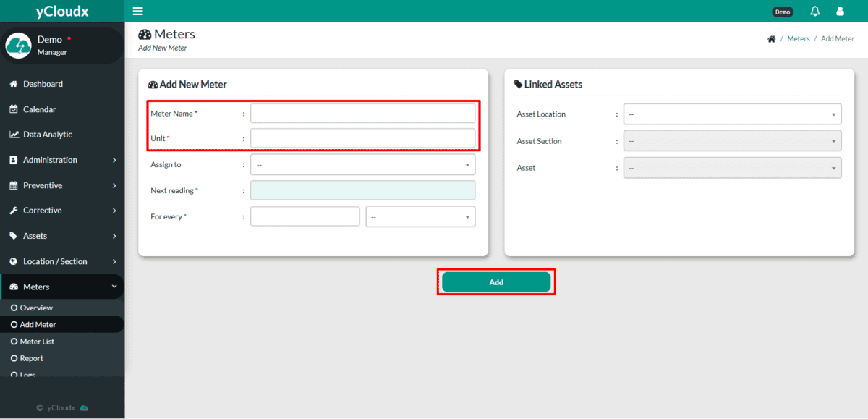Screen dimensions: 868x419
Task: Click the home icon in breadcrumb
Action: (771, 39)
